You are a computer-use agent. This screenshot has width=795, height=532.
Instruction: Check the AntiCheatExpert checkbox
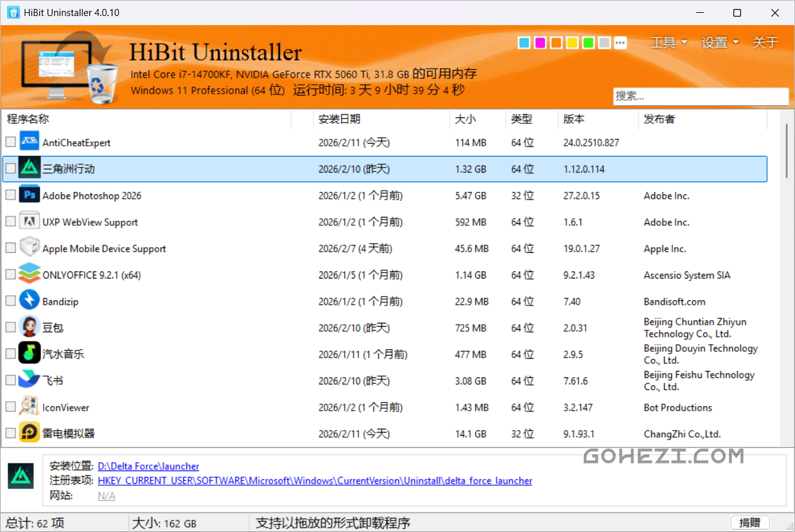(10, 142)
